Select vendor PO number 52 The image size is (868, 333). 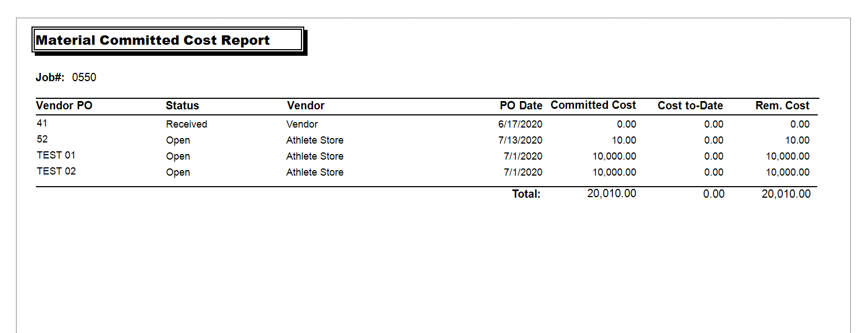click(42, 139)
